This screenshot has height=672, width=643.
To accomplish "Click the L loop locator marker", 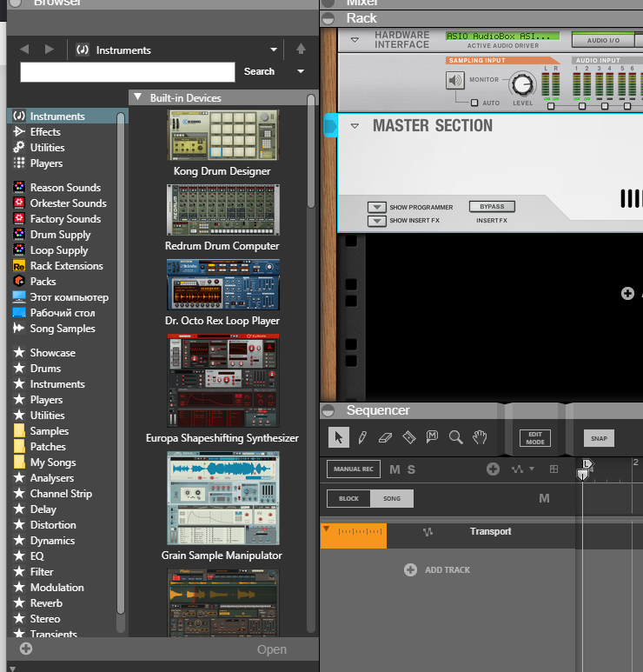I will click(587, 463).
